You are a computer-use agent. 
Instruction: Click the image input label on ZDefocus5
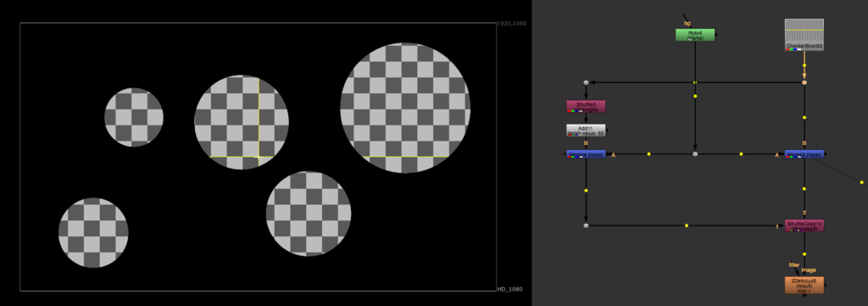(x=809, y=270)
